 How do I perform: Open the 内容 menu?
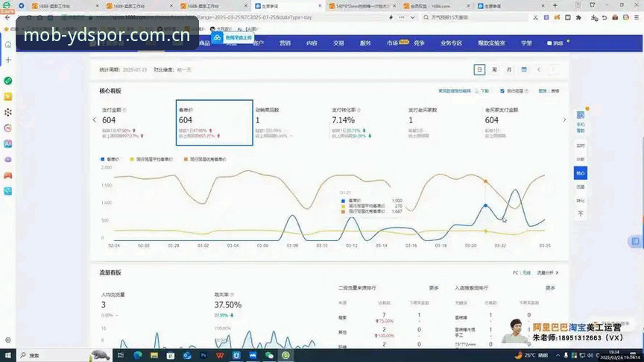[x=312, y=43]
